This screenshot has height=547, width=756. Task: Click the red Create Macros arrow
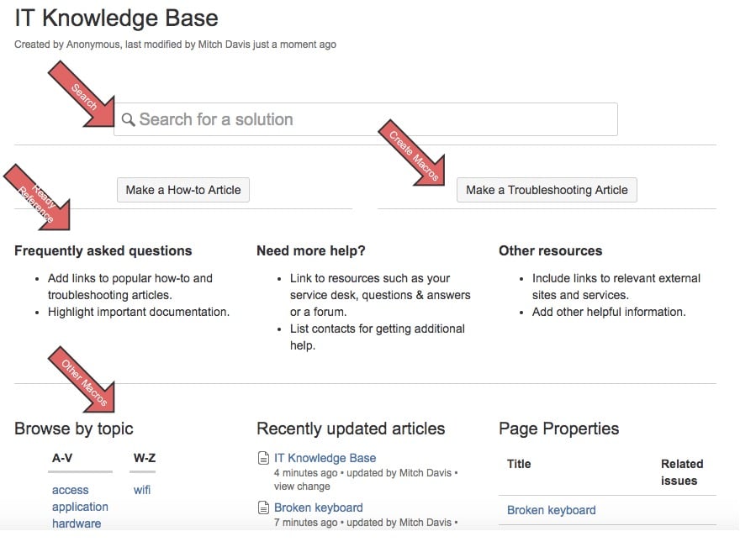tap(416, 156)
